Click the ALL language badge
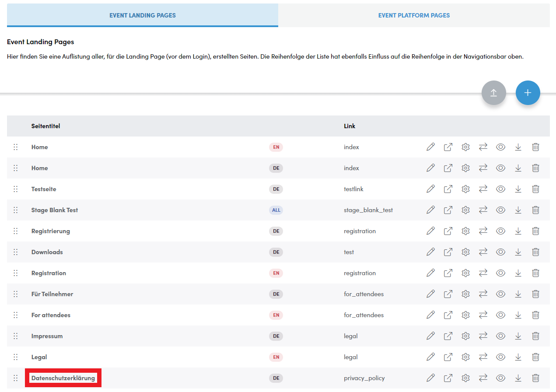 click(276, 210)
